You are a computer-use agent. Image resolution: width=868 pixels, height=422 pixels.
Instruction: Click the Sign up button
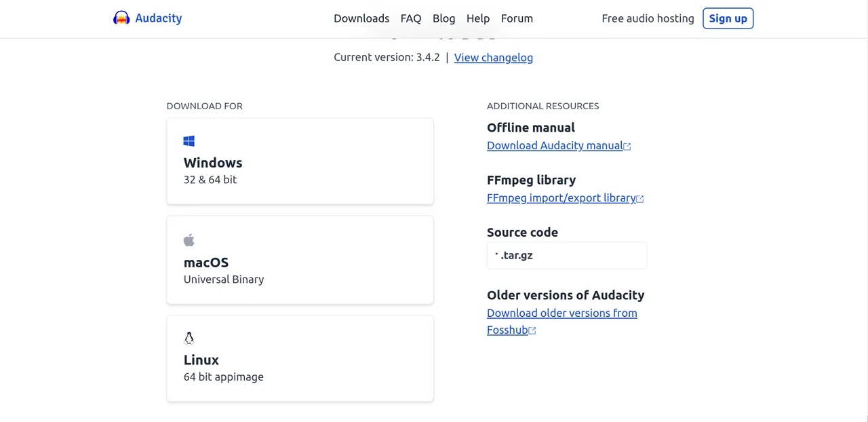coord(728,18)
